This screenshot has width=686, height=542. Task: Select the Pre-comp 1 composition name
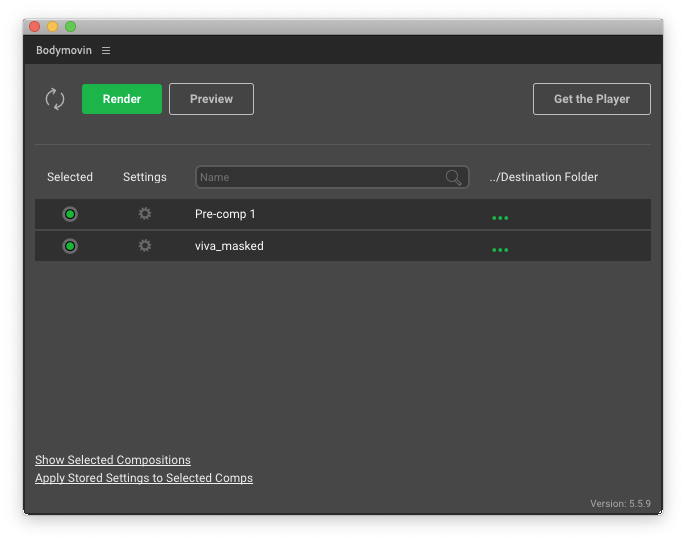[225, 214]
